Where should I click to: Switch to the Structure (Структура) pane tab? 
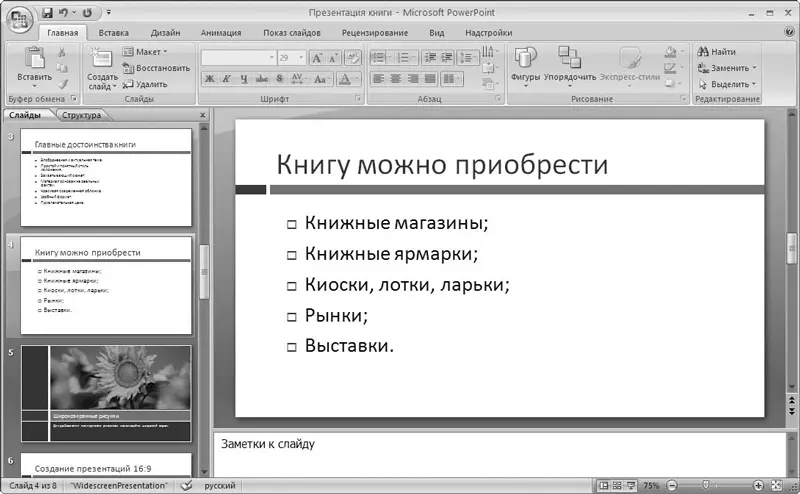[81, 115]
